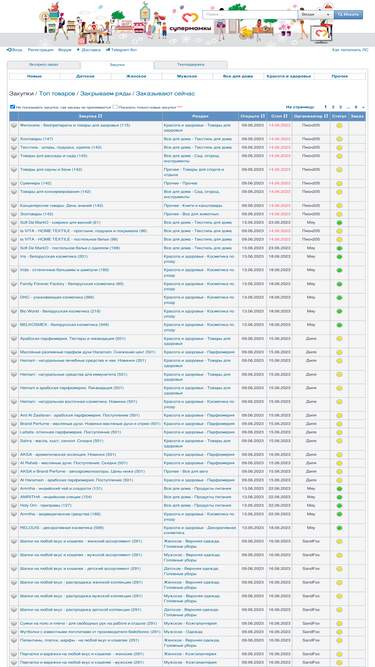Sort the table by Открыто date
This screenshot has width=375, height=667.
253,116
